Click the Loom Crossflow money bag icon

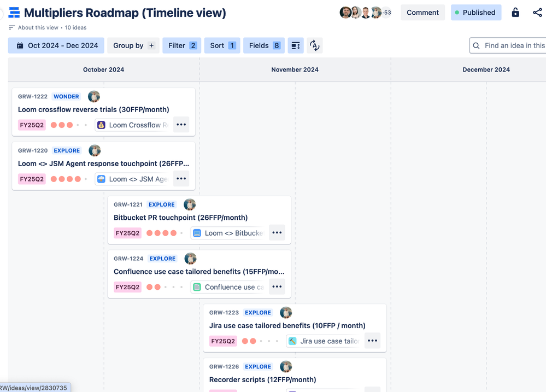101,125
